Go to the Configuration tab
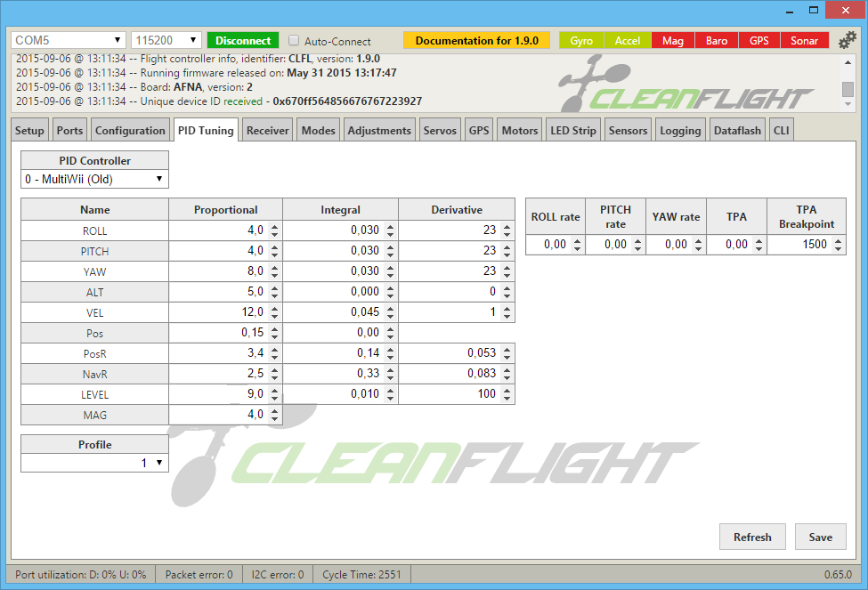 (x=130, y=131)
